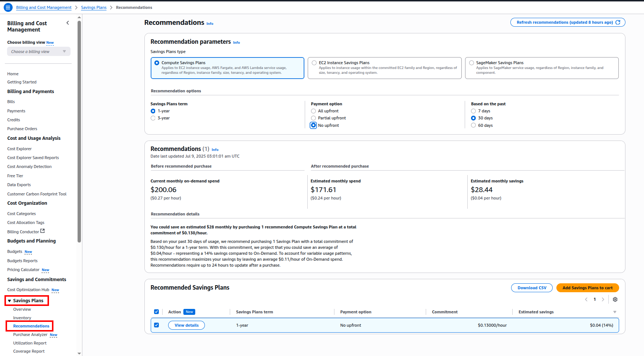The width and height of the screenshot is (644, 356).
Task: Click the refresh recommendations circular arrow icon
Action: point(618,22)
